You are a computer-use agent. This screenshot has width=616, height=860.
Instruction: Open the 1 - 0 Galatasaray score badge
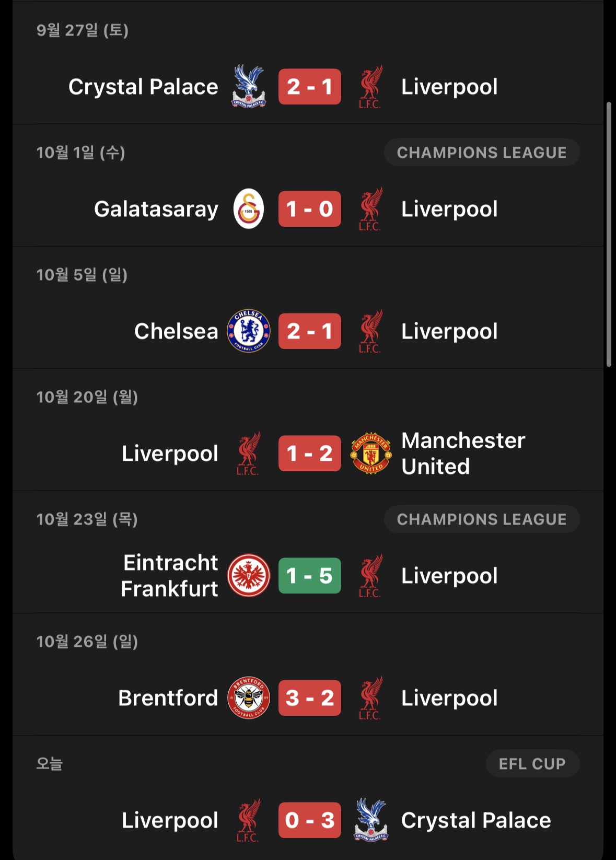tap(309, 209)
